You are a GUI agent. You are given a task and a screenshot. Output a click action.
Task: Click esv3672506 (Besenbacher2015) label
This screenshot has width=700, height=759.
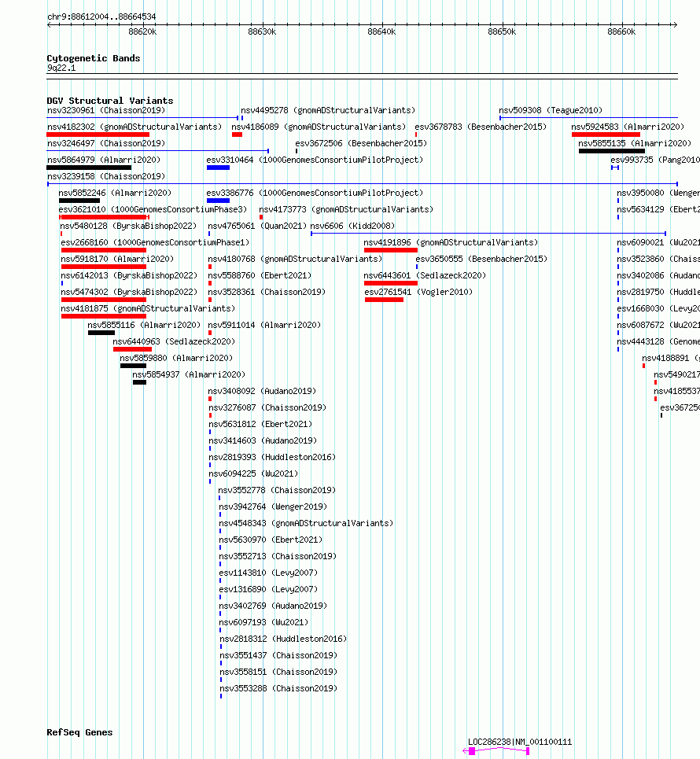pyautogui.click(x=361, y=143)
